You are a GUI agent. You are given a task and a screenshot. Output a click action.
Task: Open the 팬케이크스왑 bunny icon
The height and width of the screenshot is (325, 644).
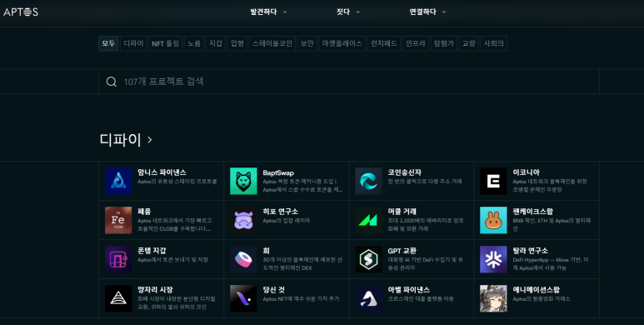tap(493, 220)
